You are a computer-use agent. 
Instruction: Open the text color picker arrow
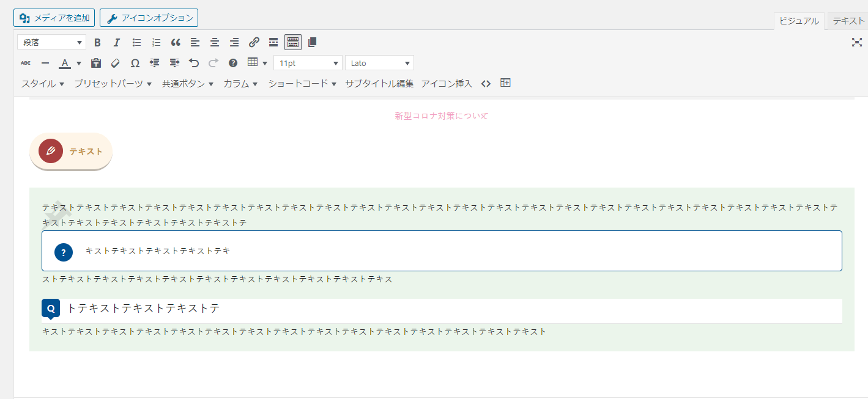79,63
